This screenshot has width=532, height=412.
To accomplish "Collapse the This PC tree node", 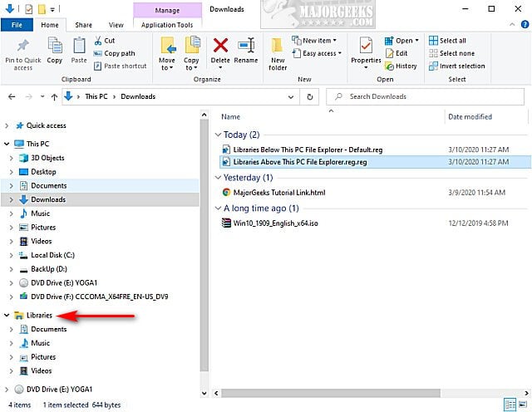I will 7,144.
